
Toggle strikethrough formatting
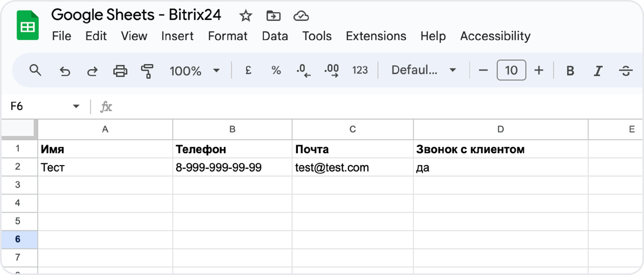click(626, 71)
